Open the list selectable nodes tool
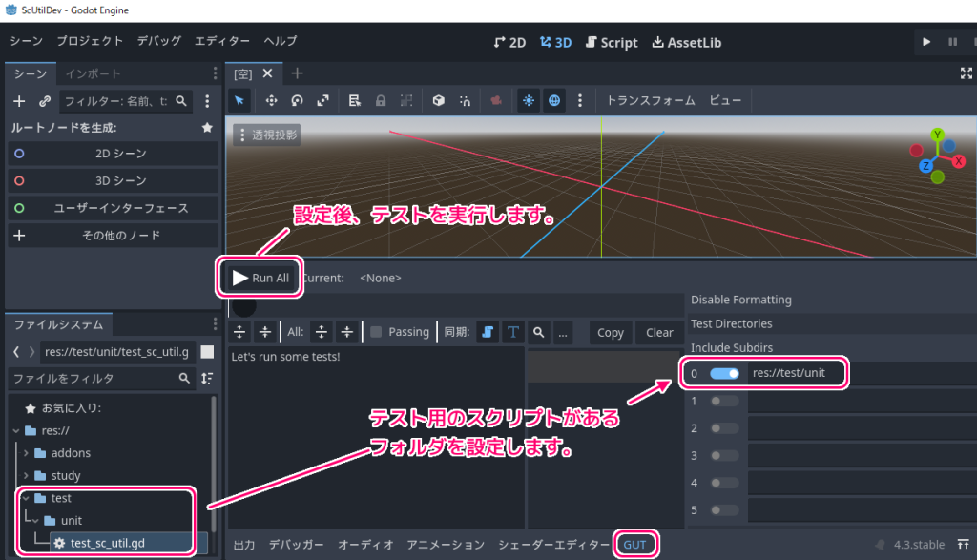This screenshot has height=560, width=977. pyautogui.click(x=355, y=100)
